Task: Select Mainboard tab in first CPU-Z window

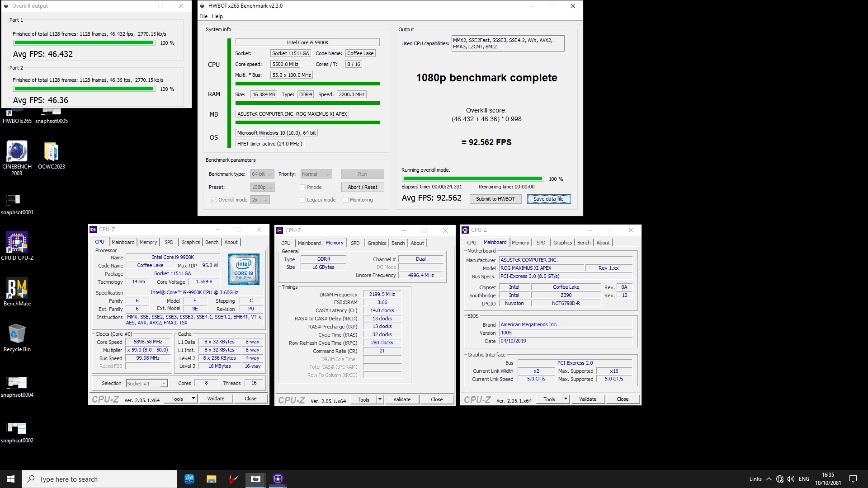Action: (x=123, y=242)
